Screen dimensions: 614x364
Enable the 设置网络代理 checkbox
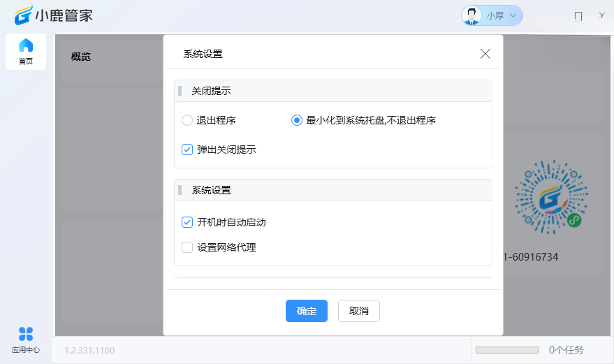(x=187, y=247)
